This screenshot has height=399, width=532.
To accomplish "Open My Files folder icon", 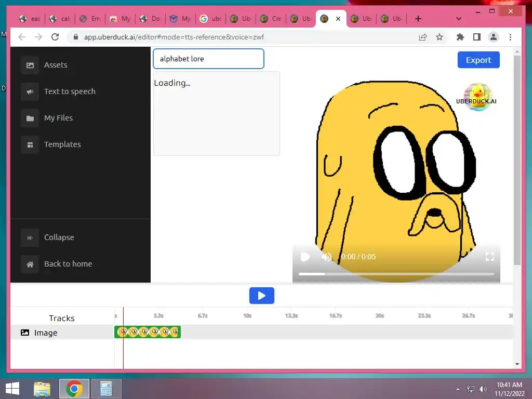I will [30, 118].
